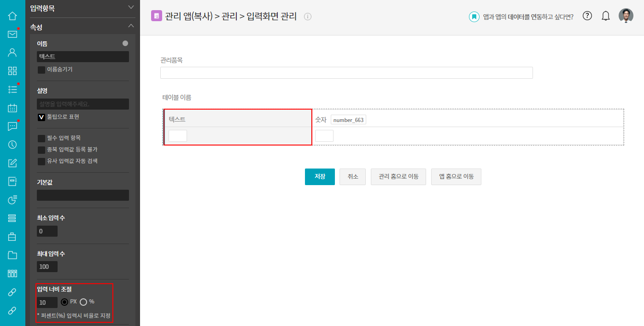Collapse the 속성 section chevron
Screen dimensions: 644x326
click(x=131, y=26)
